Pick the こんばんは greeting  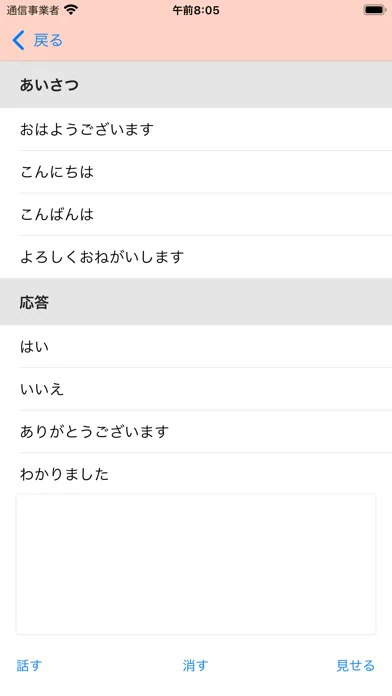coord(196,214)
